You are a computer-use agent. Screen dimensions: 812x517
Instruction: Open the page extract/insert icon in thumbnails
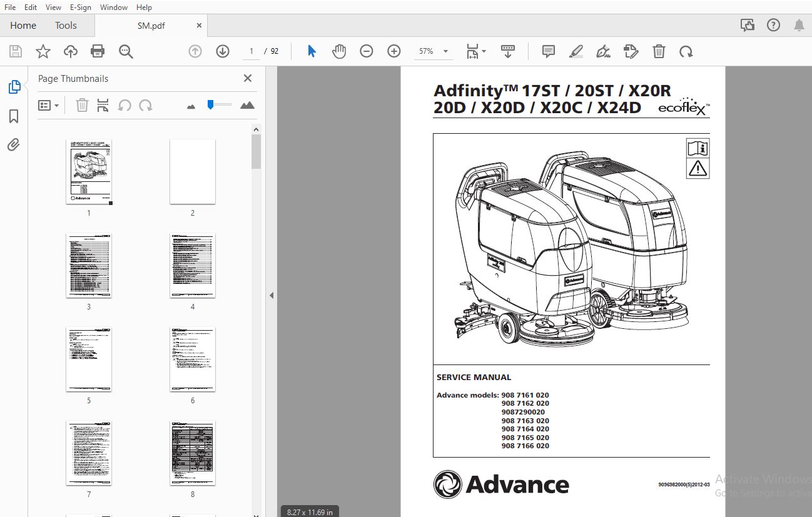tap(103, 106)
